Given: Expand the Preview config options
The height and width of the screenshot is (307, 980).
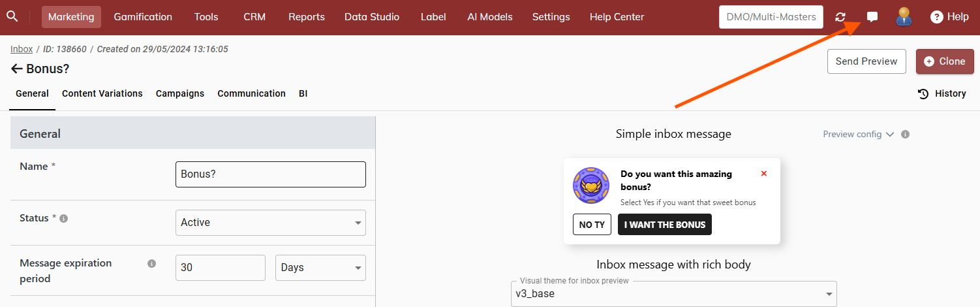Looking at the screenshot, I should coord(858,135).
